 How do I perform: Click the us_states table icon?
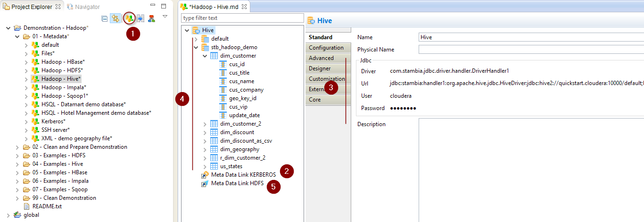pyautogui.click(x=214, y=166)
